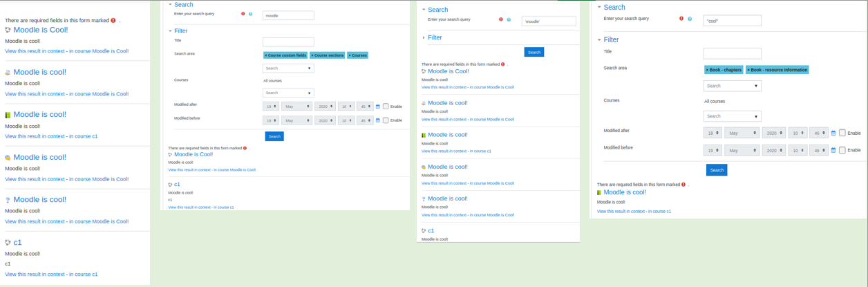Viewport: 868px width, 287px height.
Task: Enable the Modified after filter in the "cool" panel
Action: [x=842, y=133]
